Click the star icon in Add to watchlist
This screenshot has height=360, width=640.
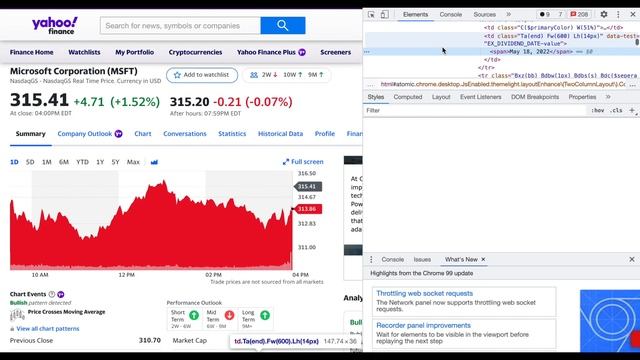click(x=177, y=75)
